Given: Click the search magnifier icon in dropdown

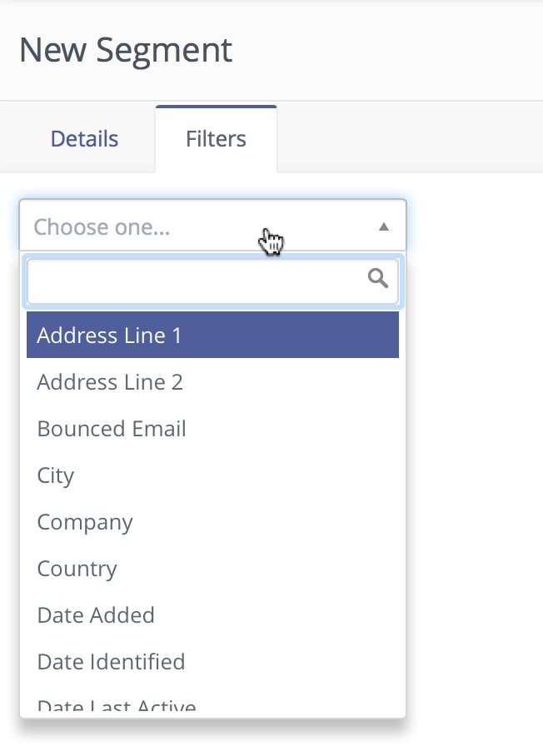Looking at the screenshot, I should coord(377,278).
